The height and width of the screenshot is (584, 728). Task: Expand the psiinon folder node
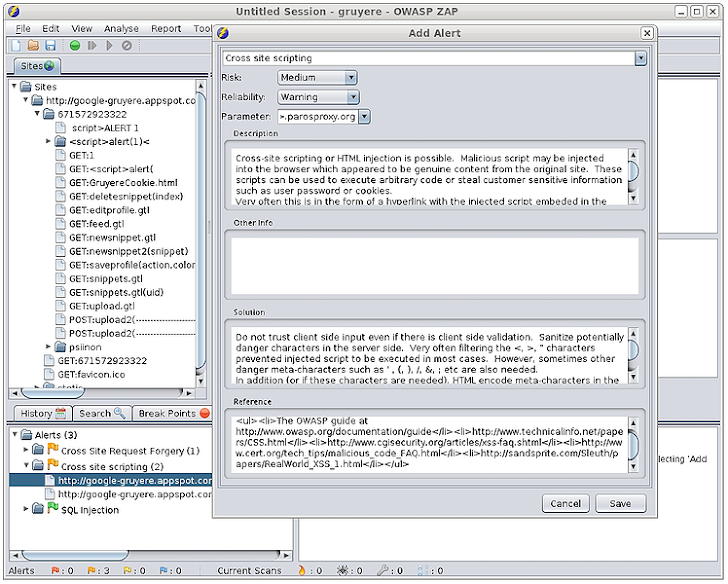click(48, 347)
